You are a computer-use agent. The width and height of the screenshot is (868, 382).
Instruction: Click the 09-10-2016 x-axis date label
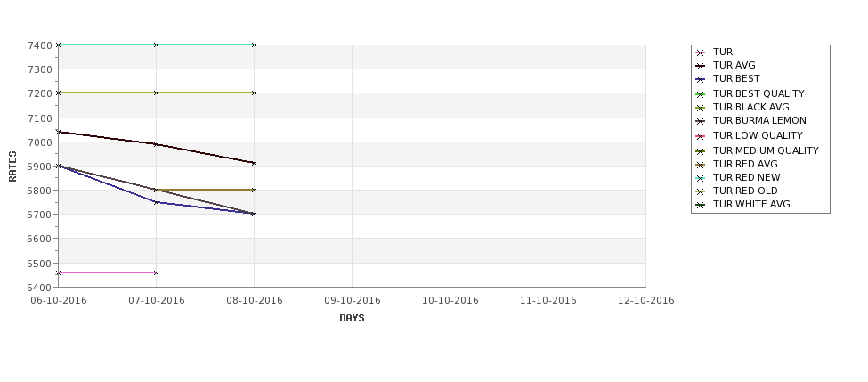[x=352, y=300]
